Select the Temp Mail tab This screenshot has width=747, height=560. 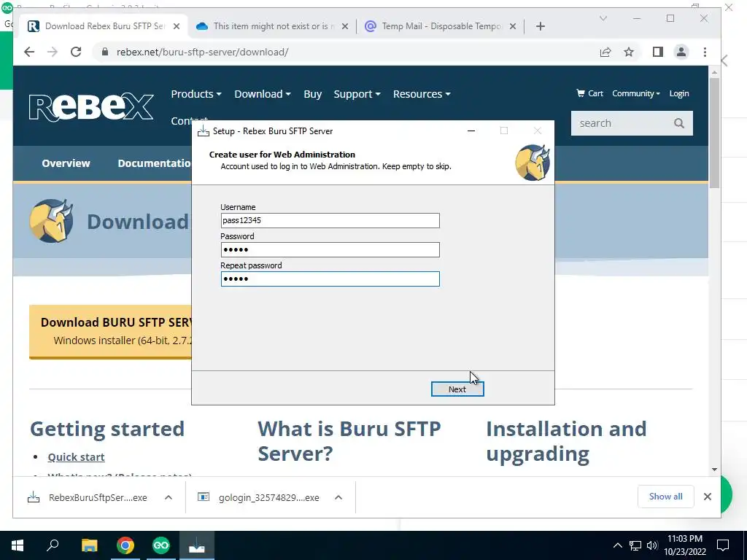point(441,26)
